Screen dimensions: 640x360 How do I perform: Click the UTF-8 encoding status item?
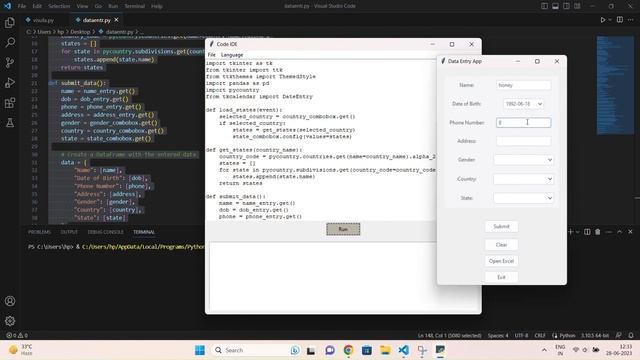point(521,335)
